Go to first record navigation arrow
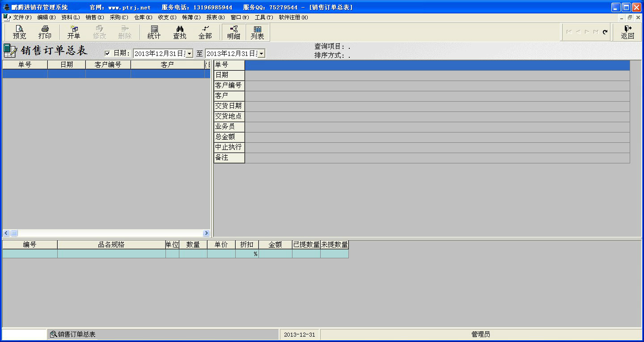 (569, 32)
